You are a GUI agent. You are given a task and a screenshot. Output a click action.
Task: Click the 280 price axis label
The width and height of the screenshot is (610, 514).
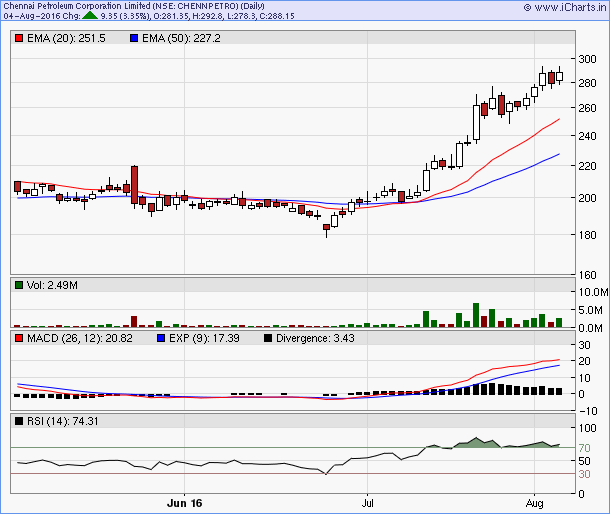click(587, 83)
